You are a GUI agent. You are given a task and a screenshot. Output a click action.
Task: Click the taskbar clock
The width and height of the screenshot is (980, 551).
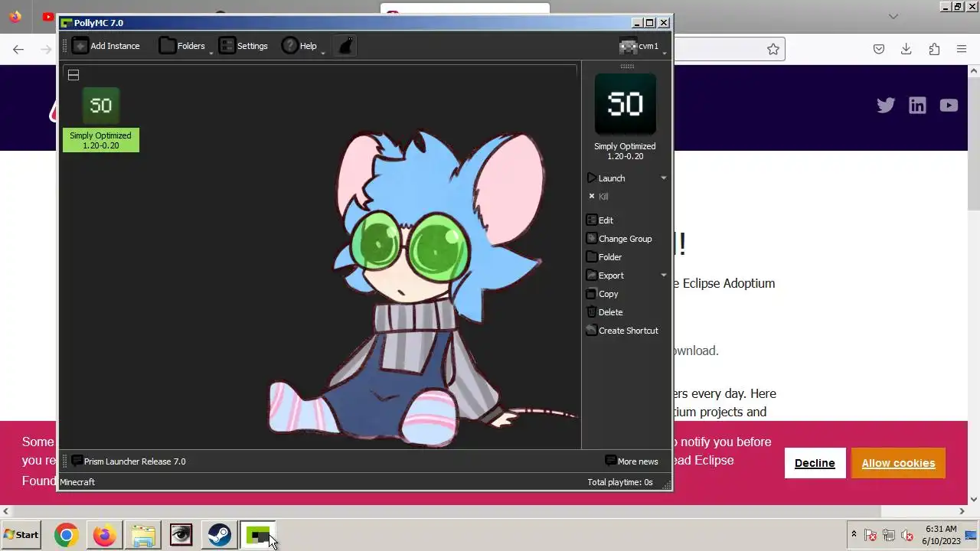point(941,535)
